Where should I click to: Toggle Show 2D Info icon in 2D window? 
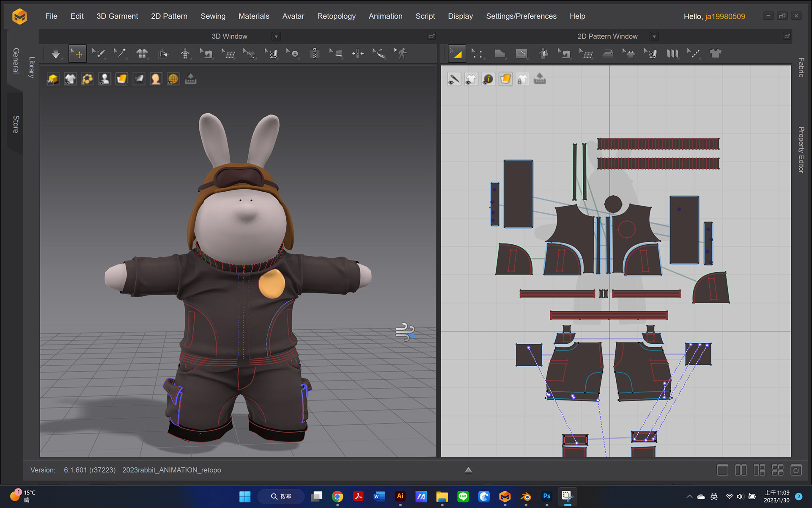(x=488, y=79)
